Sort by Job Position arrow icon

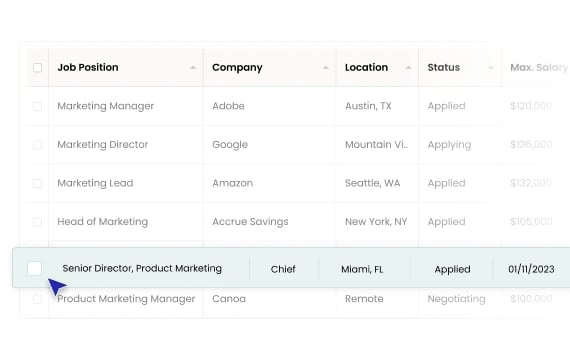(193, 68)
